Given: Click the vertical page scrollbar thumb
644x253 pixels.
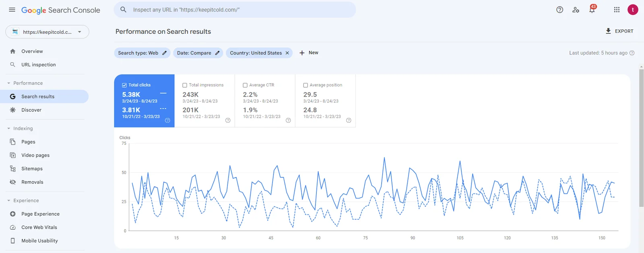Looking at the screenshot, I should tap(641, 138).
